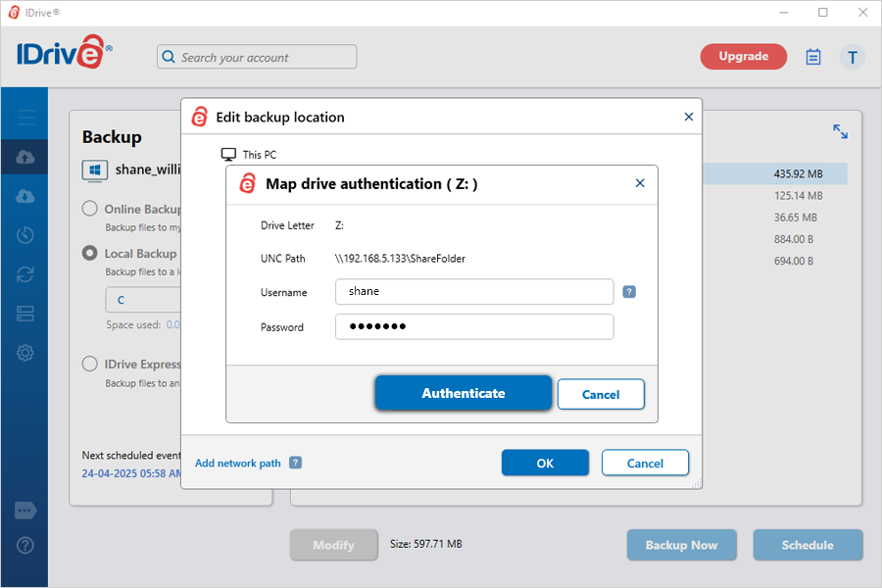Image resolution: width=882 pixels, height=588 pixels.
Task: Select the Online Backup radio button
Action: 90,209
